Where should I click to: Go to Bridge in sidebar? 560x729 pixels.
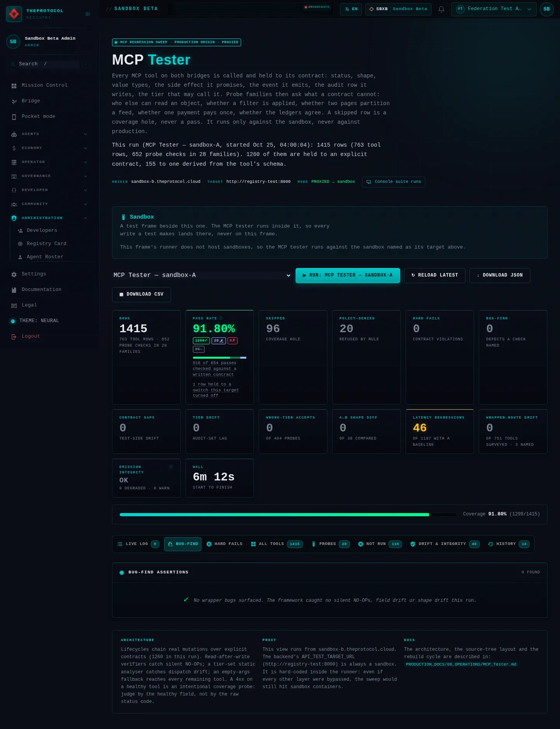tap(49, 101)
